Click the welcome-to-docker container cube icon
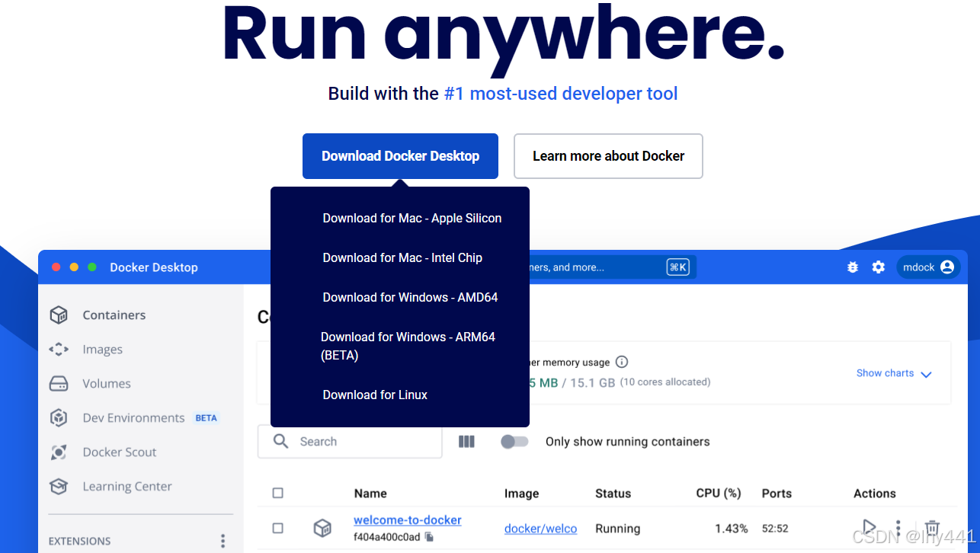Viewport: 980px width, 553px height. (x=323, y=528)
